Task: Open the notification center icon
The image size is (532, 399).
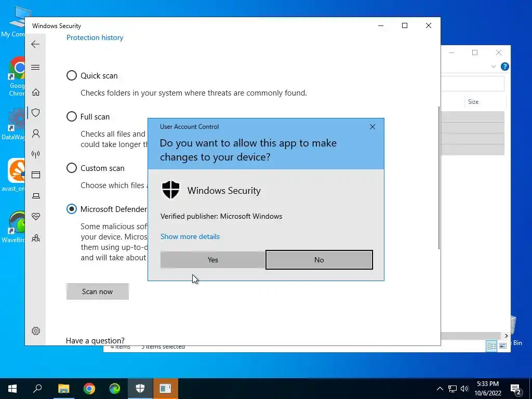Action: pyautogui.click(x=516, y=389)
